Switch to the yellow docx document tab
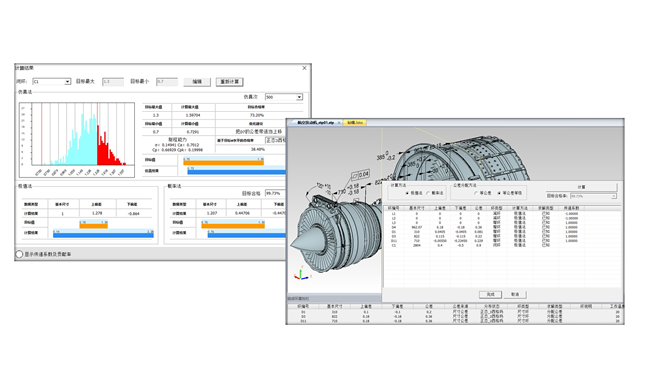Viewport: 645px width, 370px height. coord(355,123)
